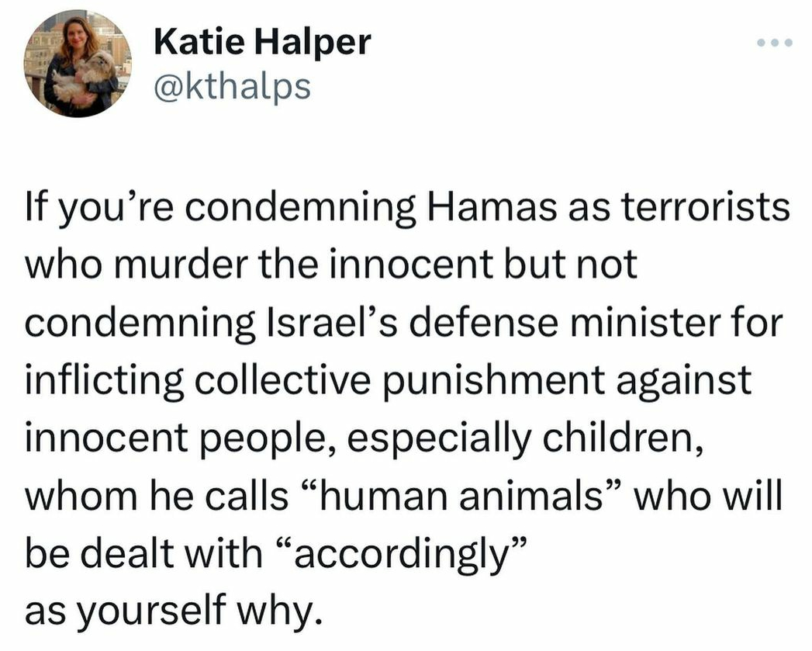The width and height of the screenshot is (812, 651).
Task: Click the final line "as yourself why."
Action: [177, 611]
